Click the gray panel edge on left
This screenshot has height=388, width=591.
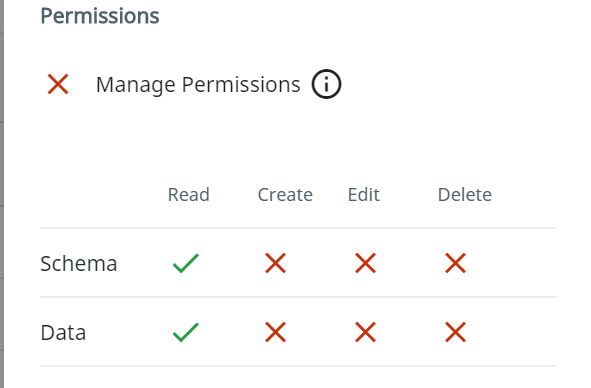coord(2,194)
